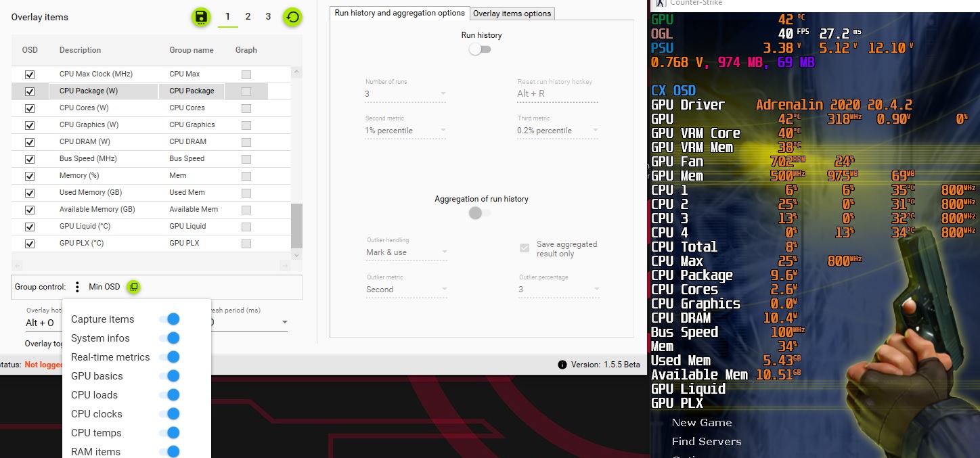Click the overlay list scroll up arrow
980x458 pixels.
(296, 72)
